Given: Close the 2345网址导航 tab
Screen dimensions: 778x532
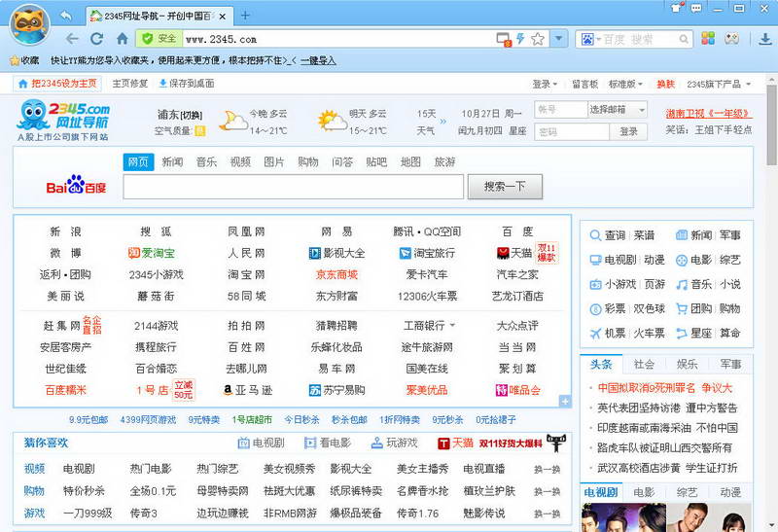Looking at the screenshot, I should point(223,17).
